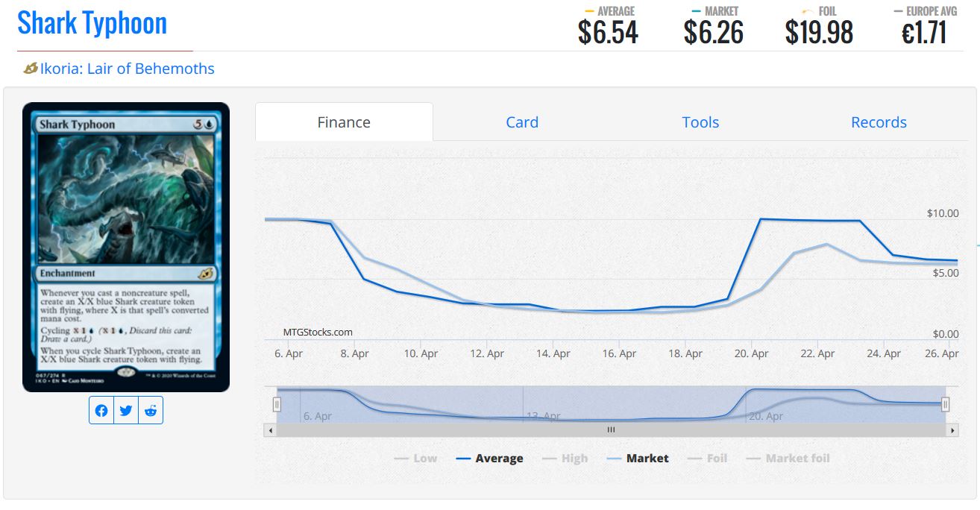Click the navigator scrollbar grip
980x510 pixels.
(x=611, y=430)
